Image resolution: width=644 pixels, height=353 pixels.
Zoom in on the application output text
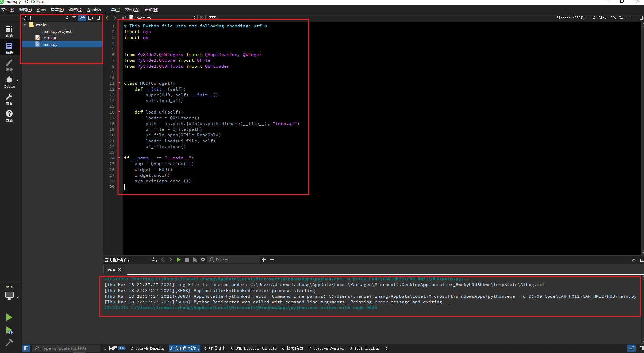click(x=264, y=260)
